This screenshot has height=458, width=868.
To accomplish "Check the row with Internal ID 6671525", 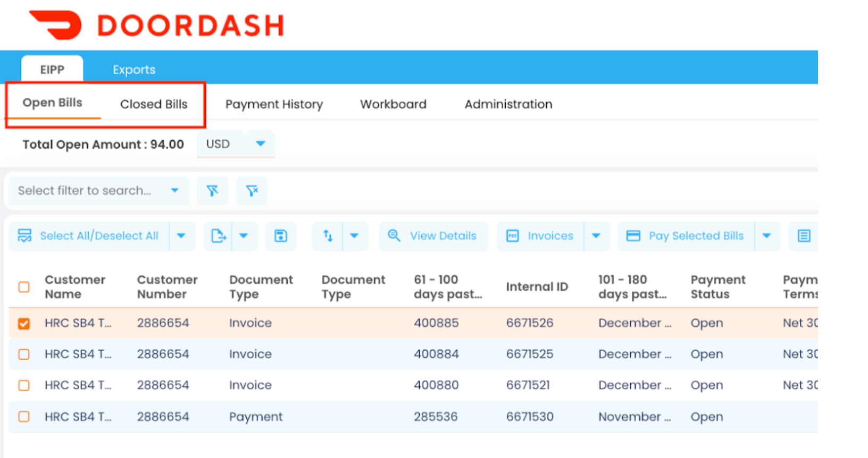I will (24, 354).
